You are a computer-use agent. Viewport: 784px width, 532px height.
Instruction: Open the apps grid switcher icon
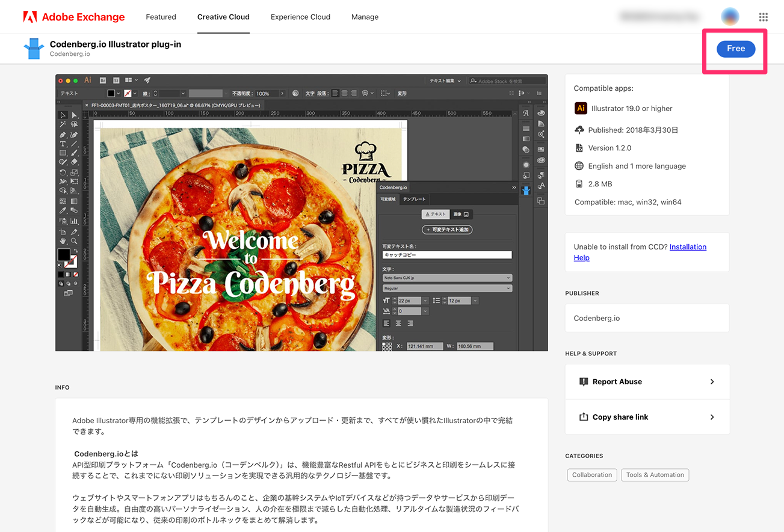763,17
